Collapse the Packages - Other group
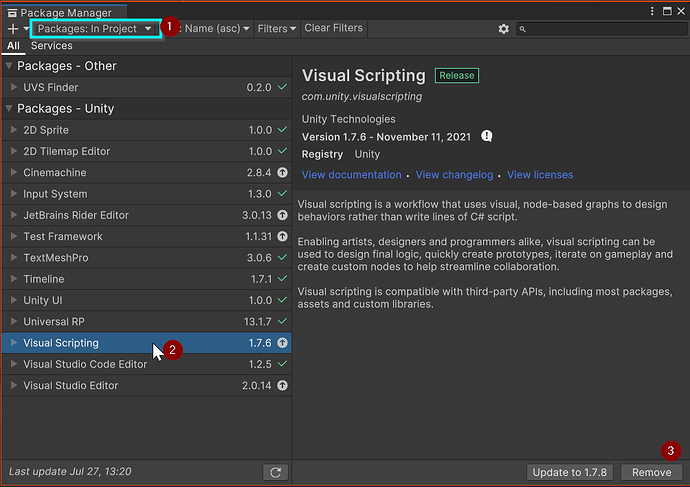The width and height of the screenshot is (690, 487). [9, 66]
